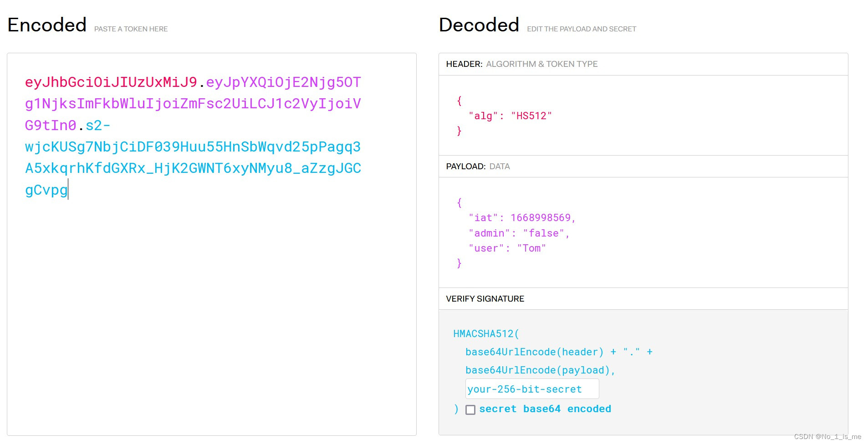Image resolution: width=868 pixels, height=444 pixels.
Task: Click the your-256-bit-secret input field
Action: coord(531,389)
